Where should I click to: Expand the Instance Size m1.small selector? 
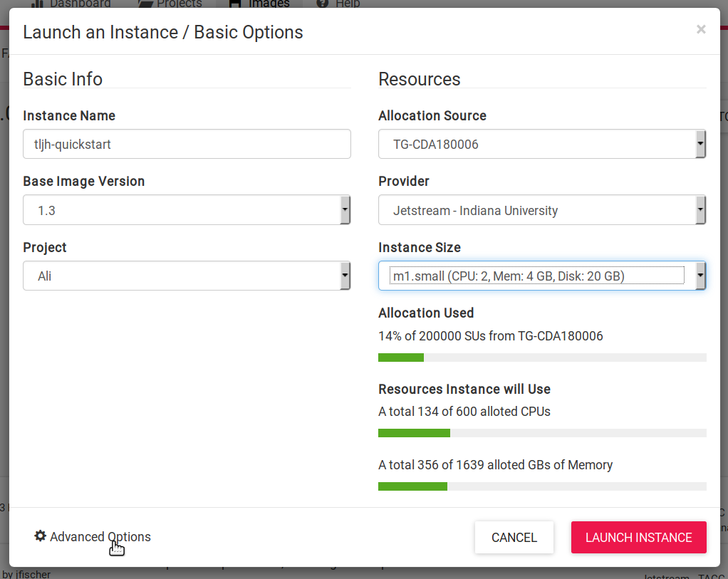point(541,276)
